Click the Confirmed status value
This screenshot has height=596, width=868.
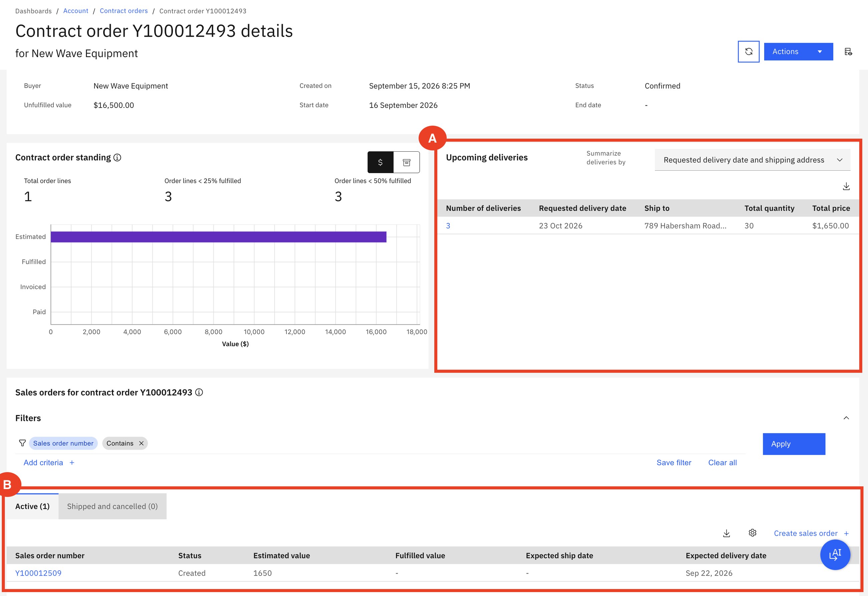click(x=662, y=86)
